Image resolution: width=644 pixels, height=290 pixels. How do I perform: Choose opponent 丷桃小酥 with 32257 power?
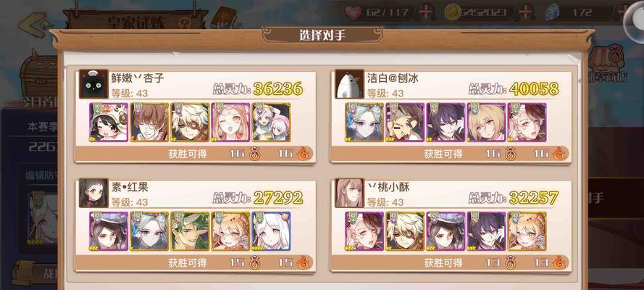451,226
